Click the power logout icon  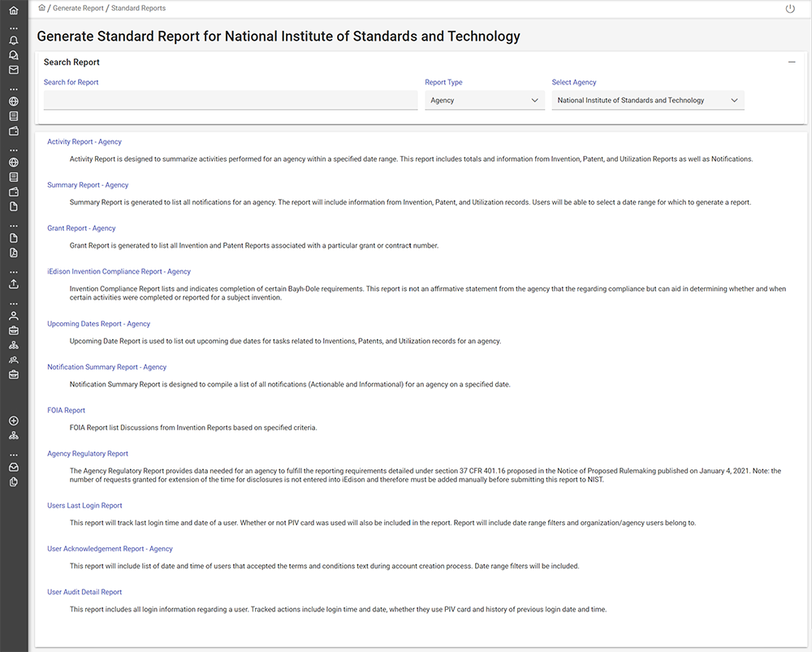[x=790, y=9]
